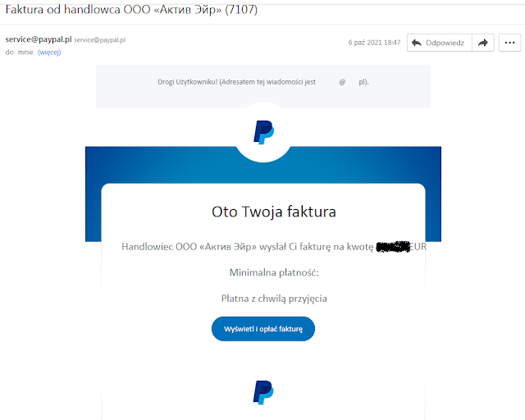Click the PayPal logo at the email bottom
The width and height of the screenshot is (525, 420).
pos(263,392)
